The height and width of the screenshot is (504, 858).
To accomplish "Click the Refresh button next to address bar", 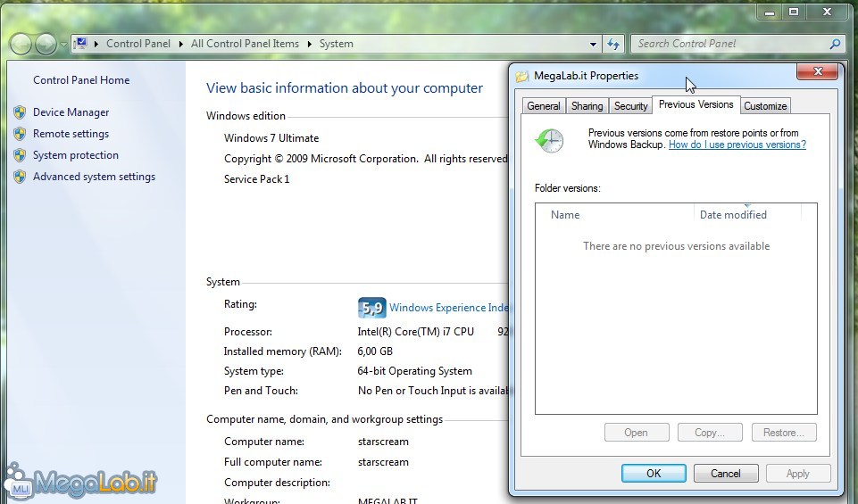I will coord(612,45).
